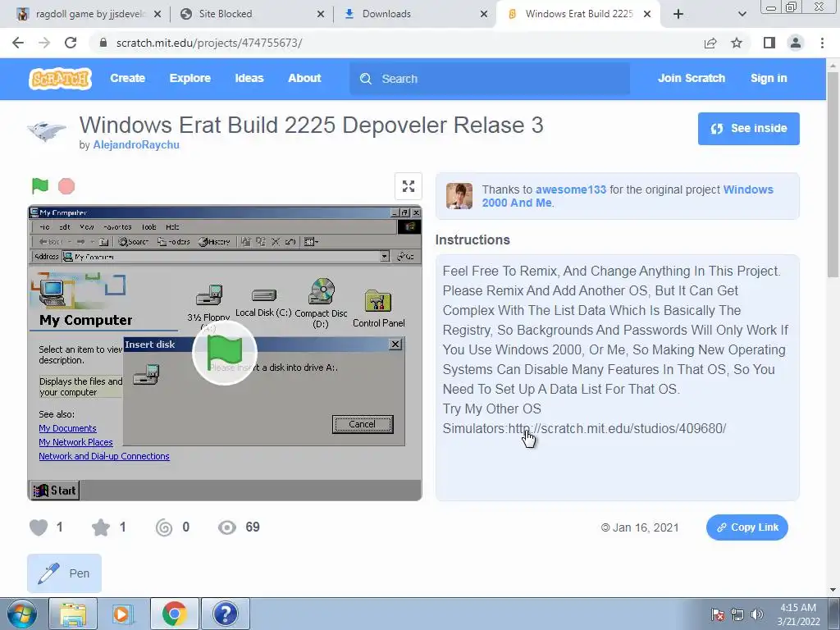Open a new browser tab
This screenshot has width=840, height=630.
(x=678, y=14)
